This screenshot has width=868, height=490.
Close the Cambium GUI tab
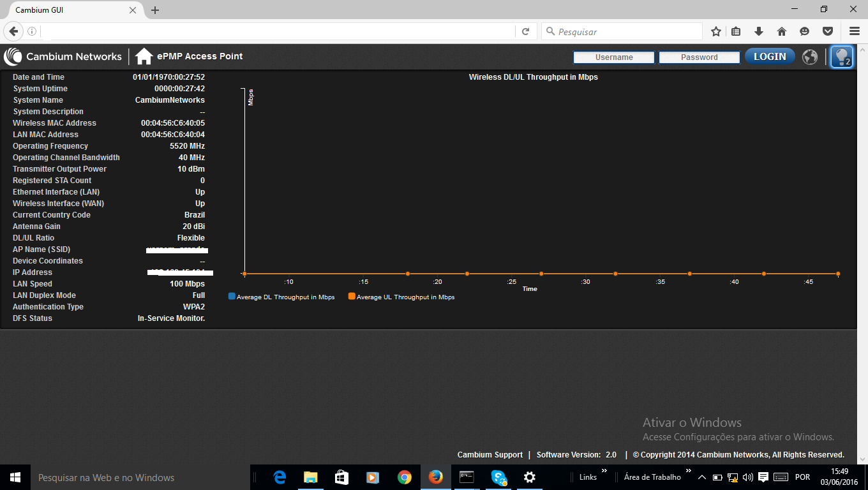pos(133,10)
